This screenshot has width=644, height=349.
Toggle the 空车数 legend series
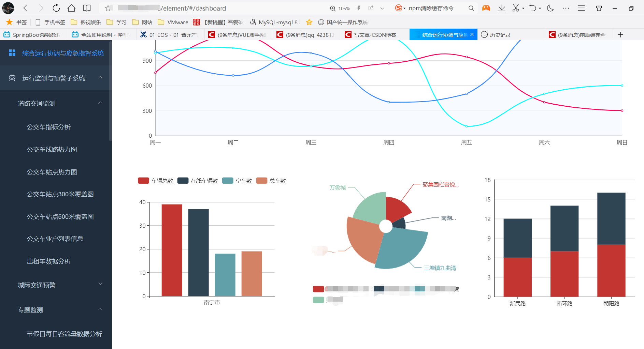click(237, 181)
